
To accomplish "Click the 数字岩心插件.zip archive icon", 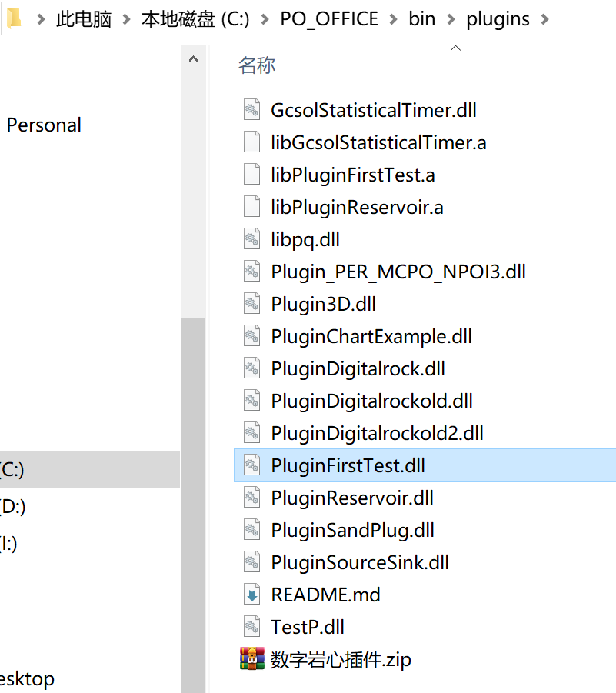I will (x=252, y=658).
